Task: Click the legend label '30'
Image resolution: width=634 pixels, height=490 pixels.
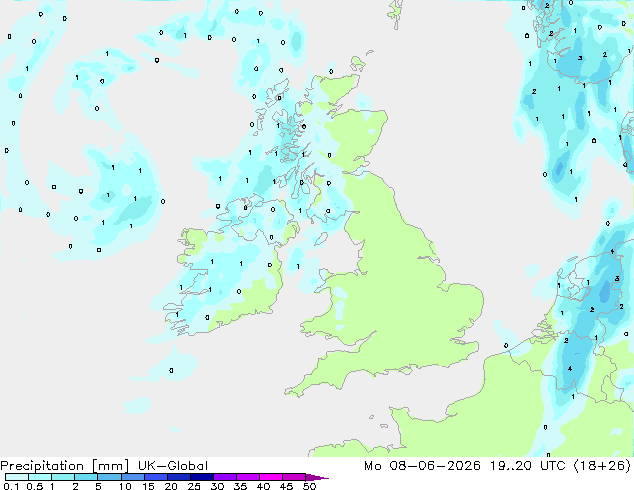Action: point(217,486)
